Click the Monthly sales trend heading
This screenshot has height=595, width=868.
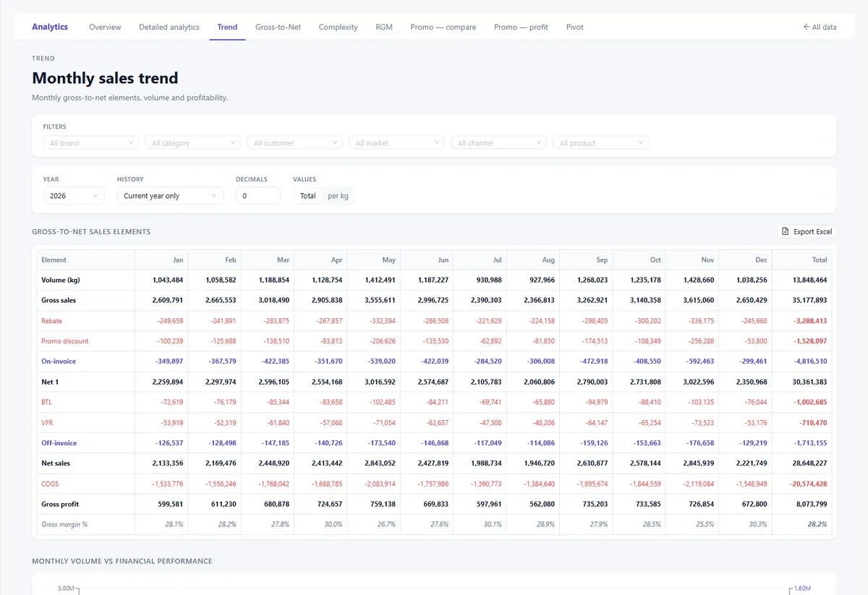point(105,78)
